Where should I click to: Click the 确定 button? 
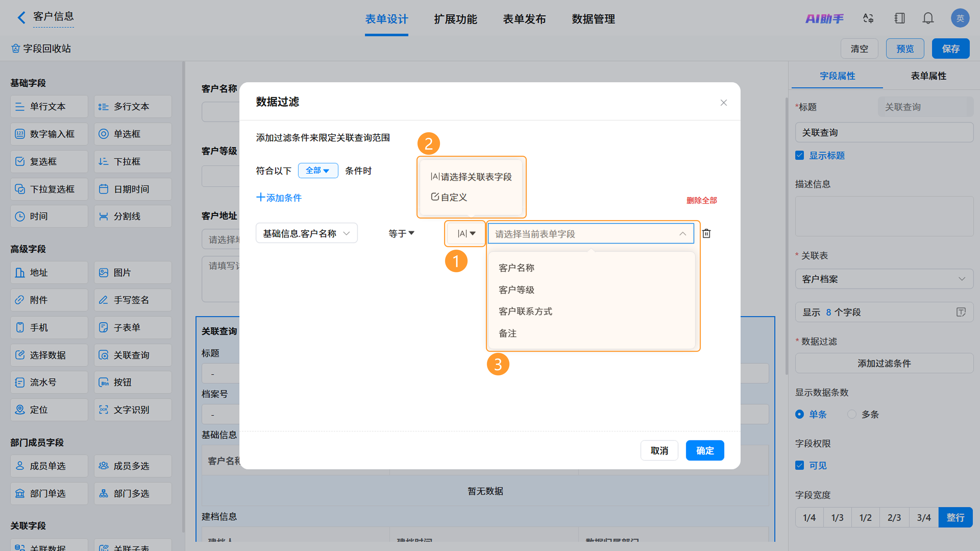705,451
